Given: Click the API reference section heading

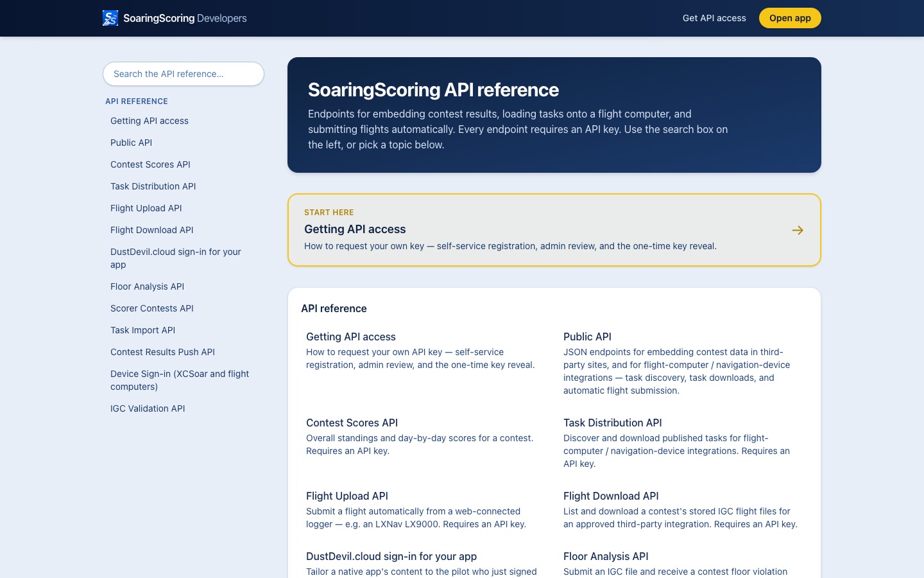Looking at the screenshot, I should point(334,309).
